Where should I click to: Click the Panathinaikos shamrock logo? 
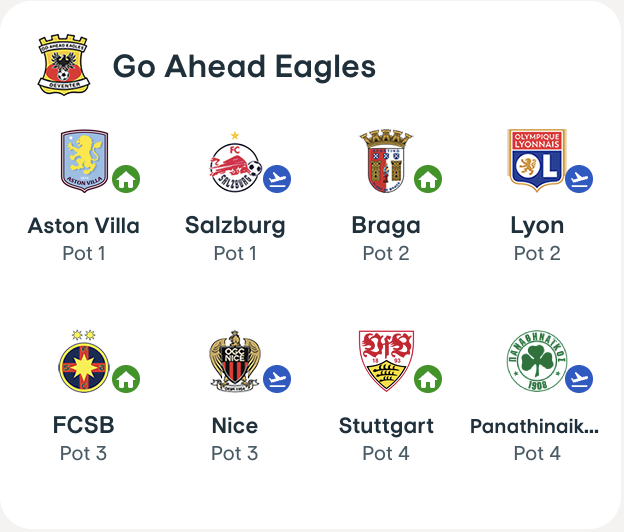point(537,360)
